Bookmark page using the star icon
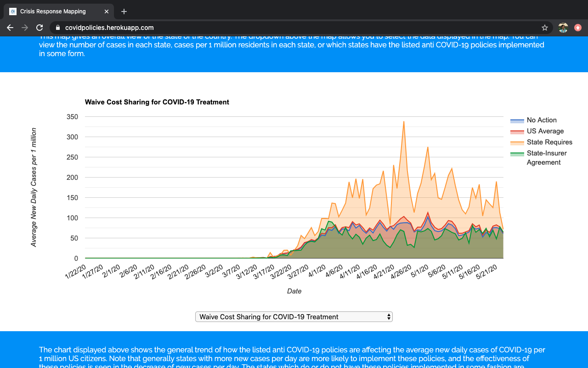 545,28
